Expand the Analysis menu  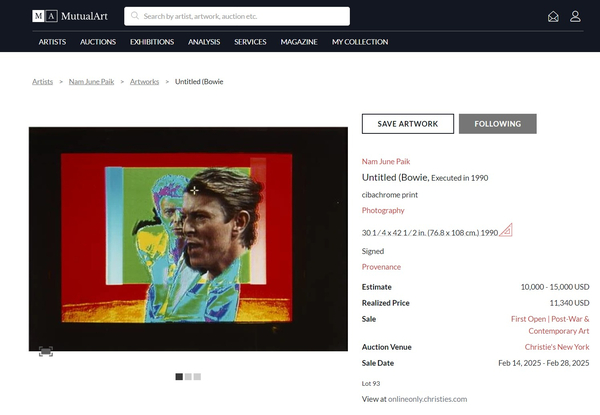(x=204, y=42)
